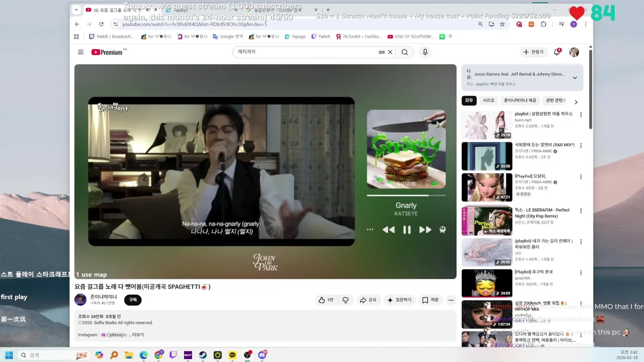
Task: Open options for 살랑살랑한 여돌 하우스 playlist
Action: pos(581,115)
